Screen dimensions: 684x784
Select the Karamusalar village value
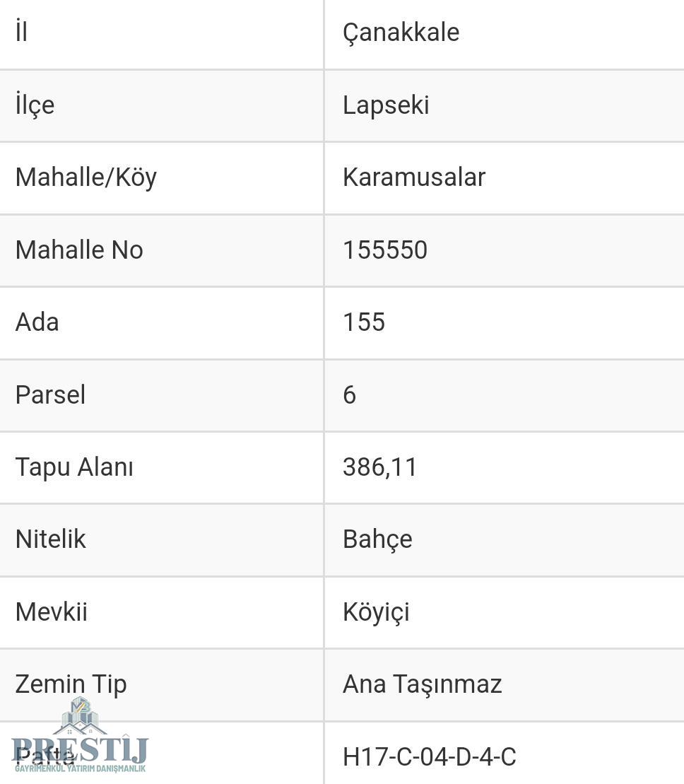click(413, 177)
